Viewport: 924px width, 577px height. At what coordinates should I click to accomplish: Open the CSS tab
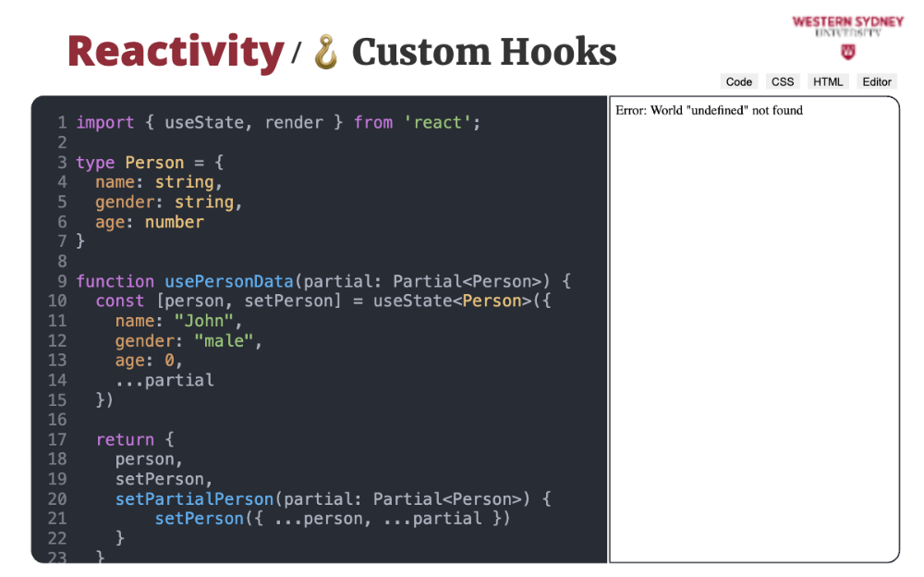tap(783, 81)
